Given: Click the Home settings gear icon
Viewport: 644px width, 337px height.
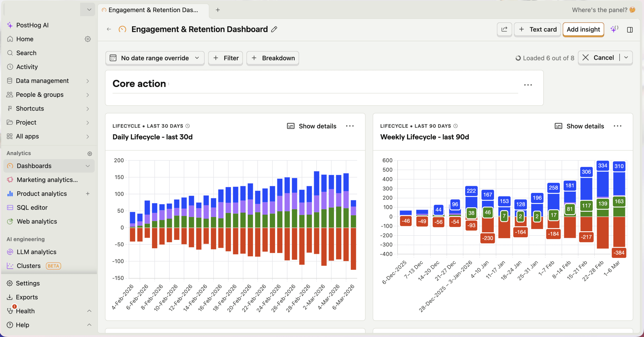Looking at the screenshot, I should click(x=88, y=39).
